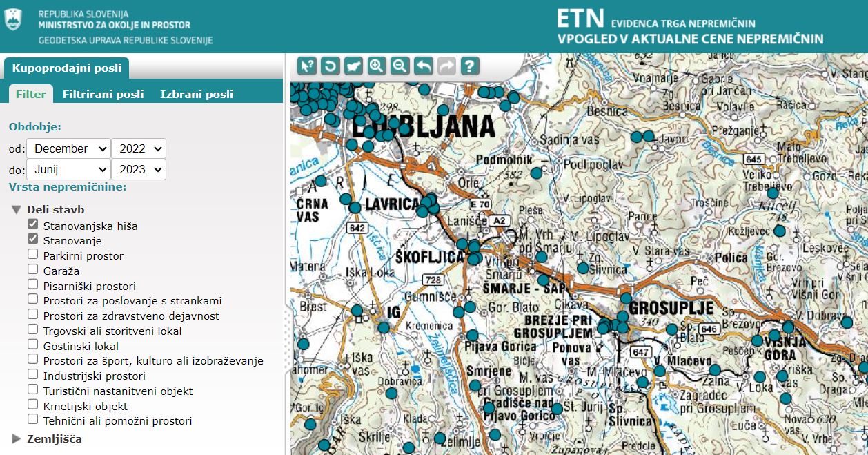Viewport: 868px width, 455px height.
Task: Click the ETN Evidenca trga nepremičnin title
Action: click(x=656, y=19)
